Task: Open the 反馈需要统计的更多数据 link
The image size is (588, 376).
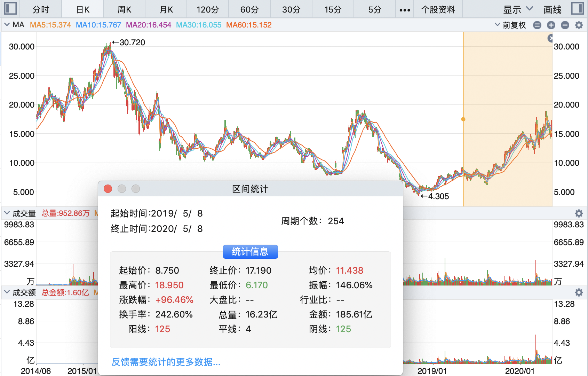Action: (x=166, y=362)
